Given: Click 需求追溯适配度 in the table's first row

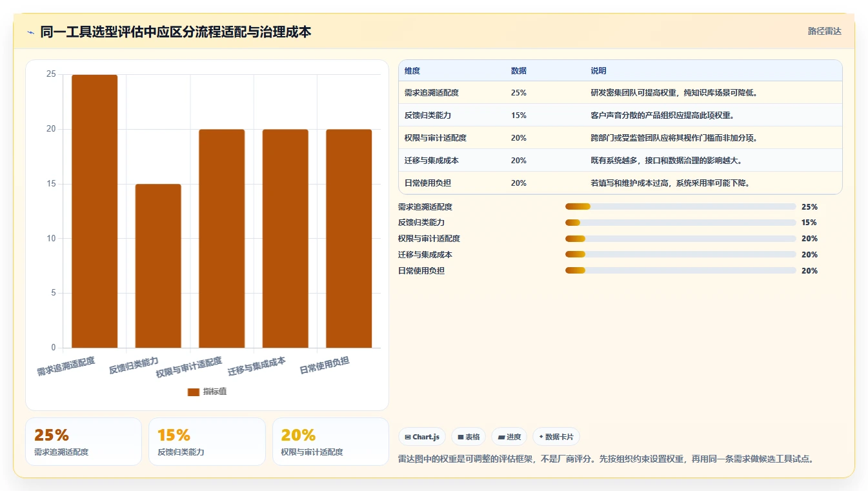Looking at the screenshot, I should 432,93.
